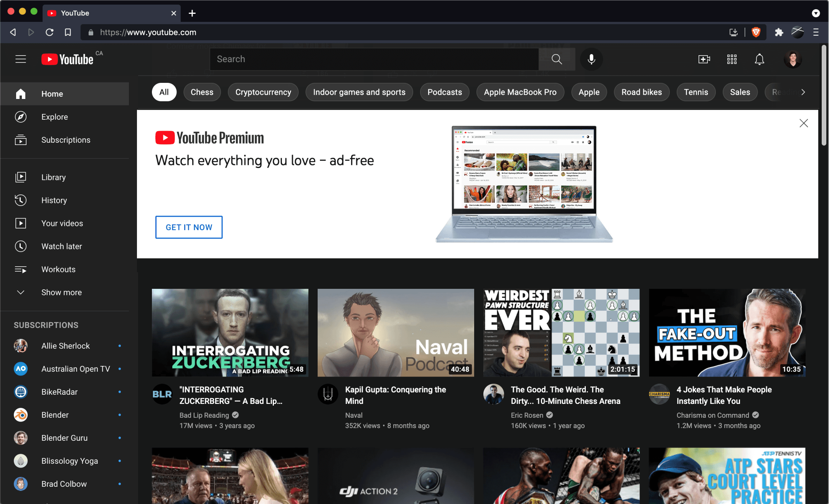The image size is (829, 504).
Task: Open History in the sidebar
Action: 54,200
